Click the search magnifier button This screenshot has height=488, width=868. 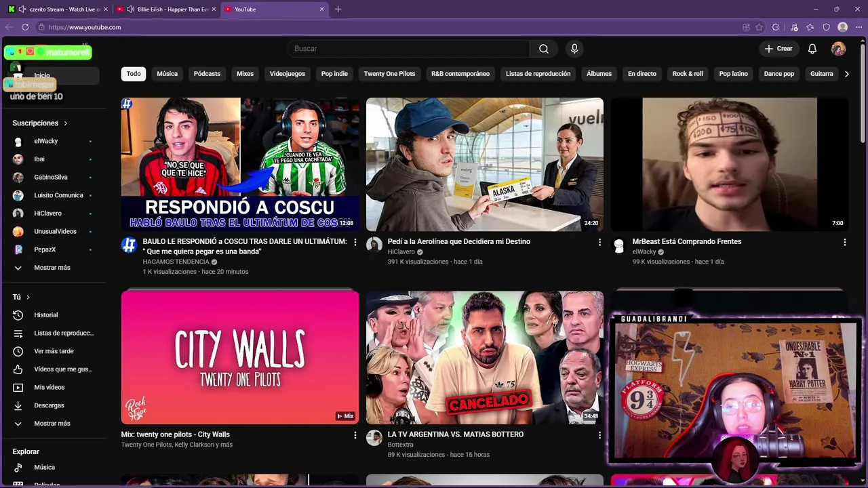coord(544,49)
